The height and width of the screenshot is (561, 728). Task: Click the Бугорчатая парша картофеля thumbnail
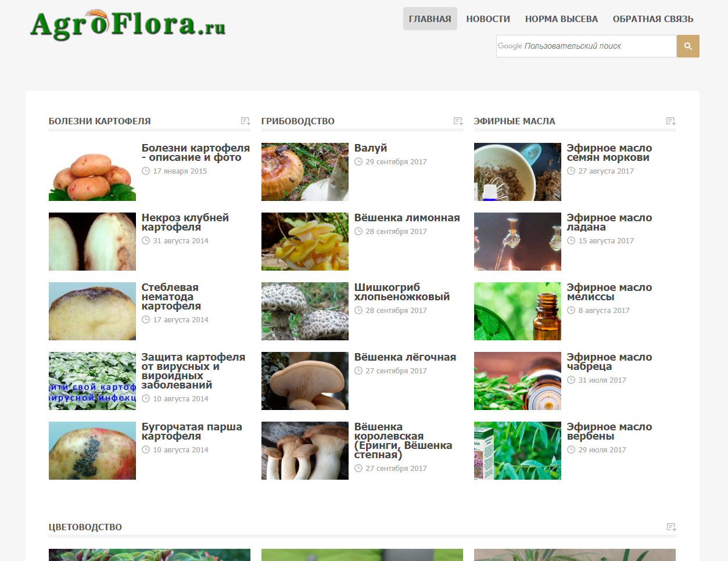[92, 451]
